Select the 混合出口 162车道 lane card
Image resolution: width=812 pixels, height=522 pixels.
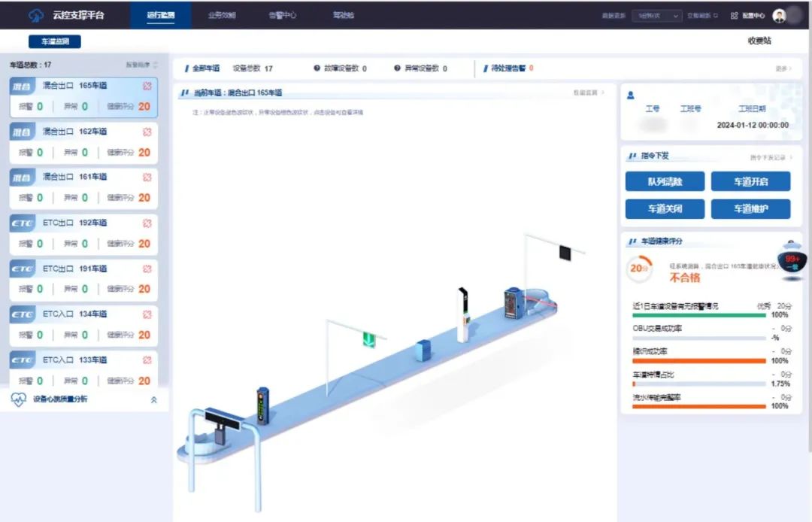point(83,142)
